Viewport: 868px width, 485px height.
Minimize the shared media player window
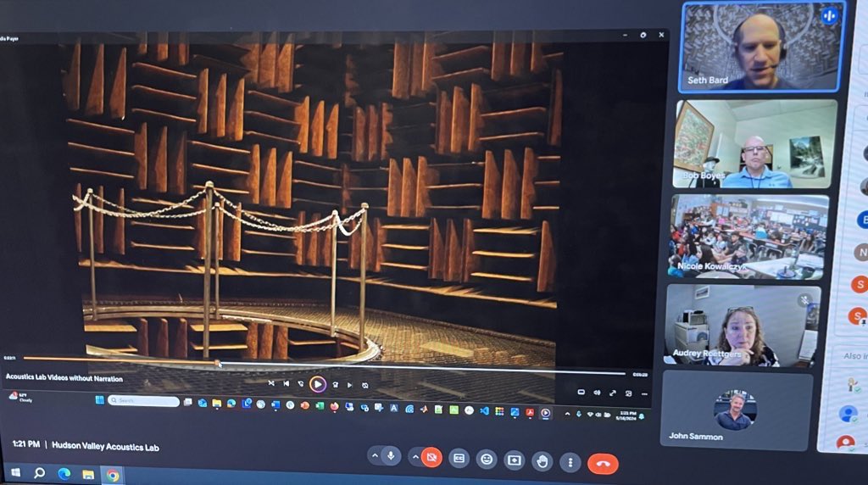tap(625, 34)
